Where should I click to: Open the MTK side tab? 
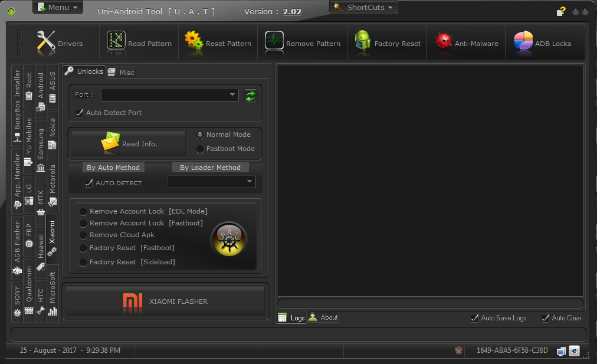(41, 204)
